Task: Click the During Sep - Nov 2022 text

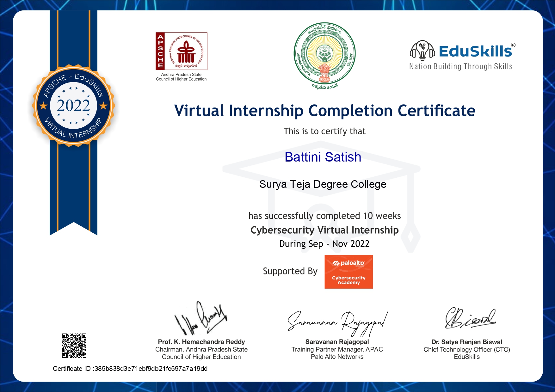Action: [324, 244]
